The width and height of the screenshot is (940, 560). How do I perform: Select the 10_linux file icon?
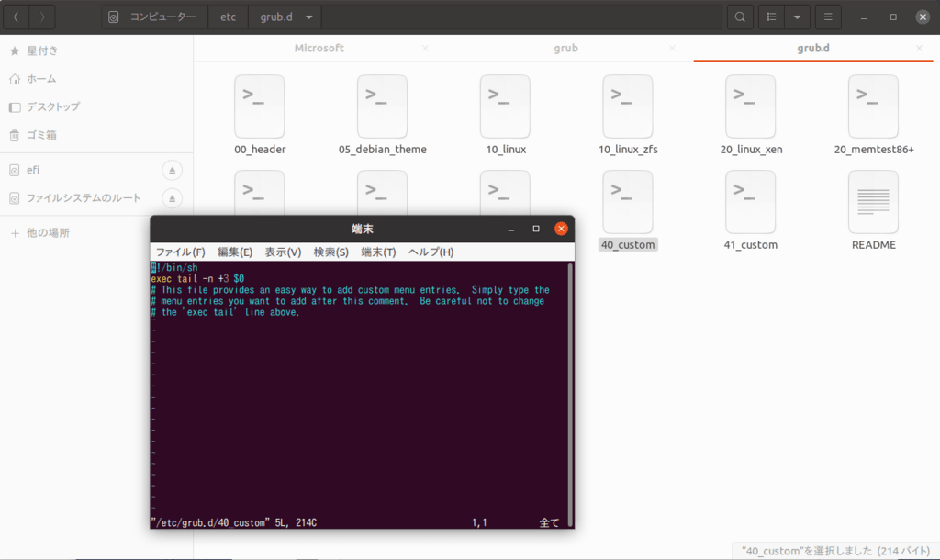pos(506,106)
